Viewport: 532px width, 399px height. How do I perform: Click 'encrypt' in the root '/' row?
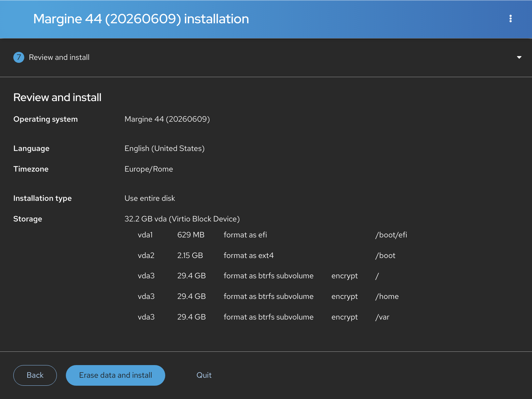point(344,276)
